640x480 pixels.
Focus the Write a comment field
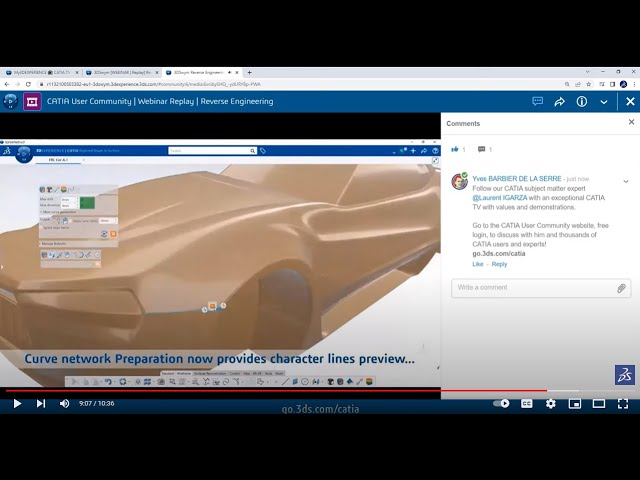coord(541,288)
